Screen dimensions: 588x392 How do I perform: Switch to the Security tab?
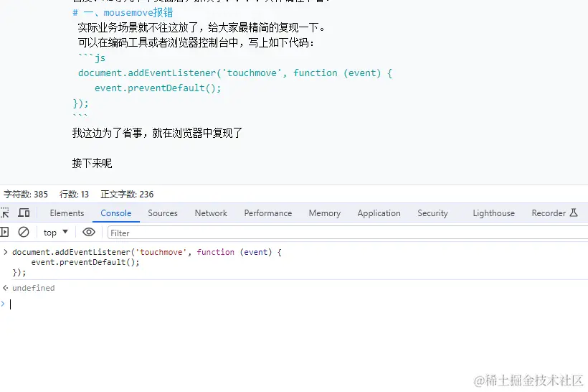432,213
